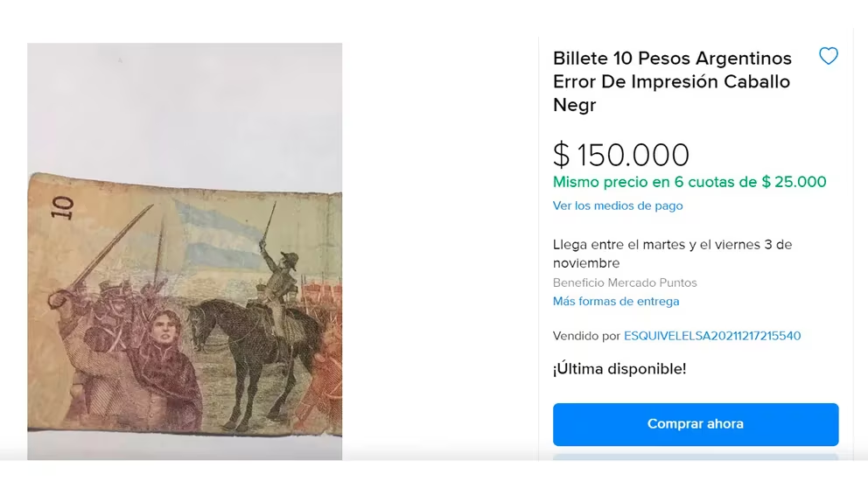Click the ¡Última disponible! stock notice
This screenshot has width=868, height=488.
click(x=619, y=368)
